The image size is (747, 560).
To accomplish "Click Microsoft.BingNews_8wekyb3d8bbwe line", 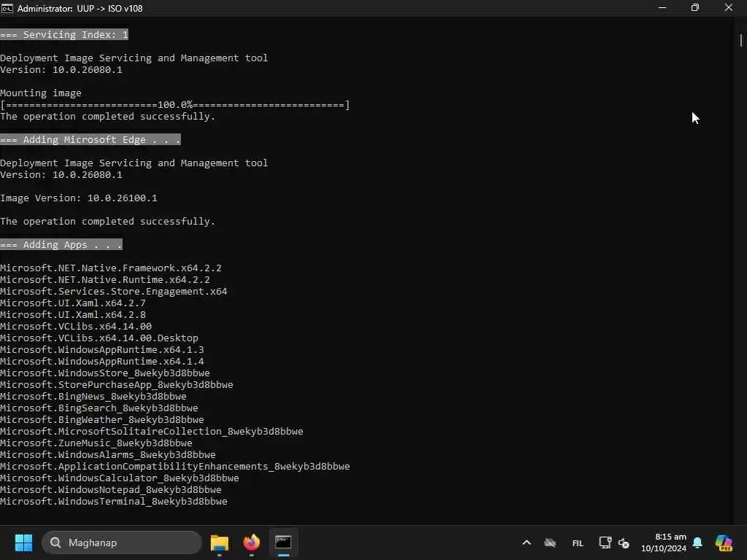I will [x=93, y=397].
